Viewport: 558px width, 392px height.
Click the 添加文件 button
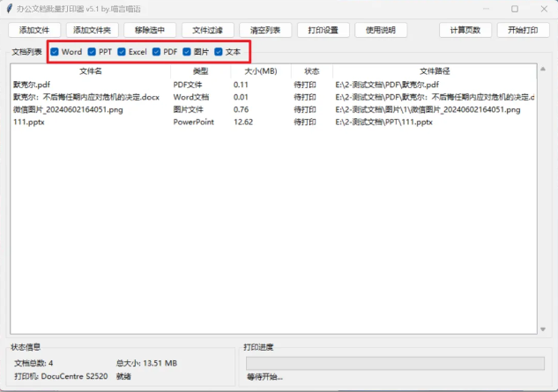point(33,30)
